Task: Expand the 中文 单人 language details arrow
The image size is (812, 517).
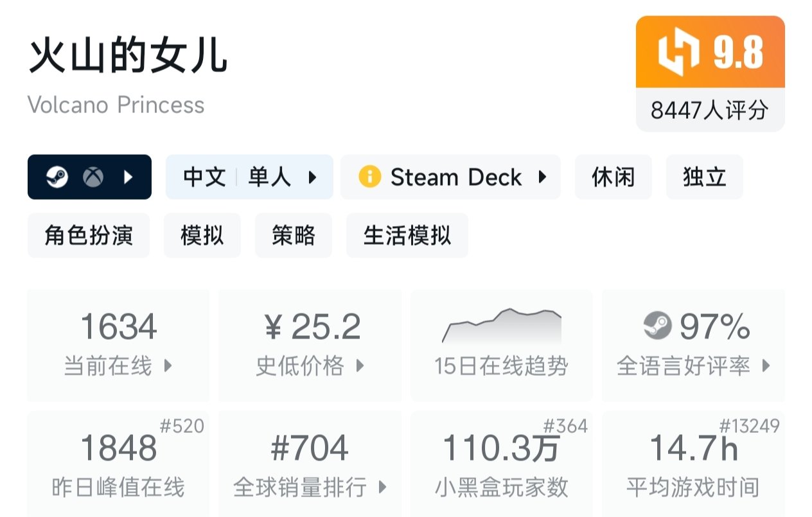Action: point(313,177)
